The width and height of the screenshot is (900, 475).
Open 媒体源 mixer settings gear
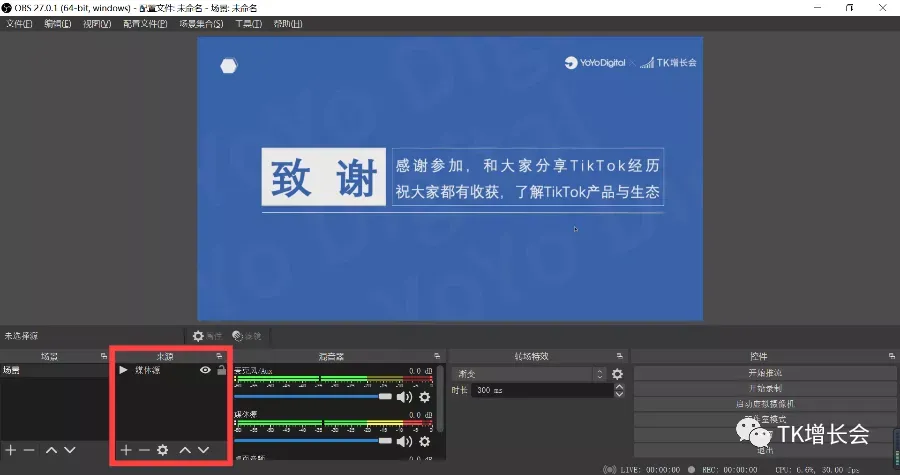(425, 441)
